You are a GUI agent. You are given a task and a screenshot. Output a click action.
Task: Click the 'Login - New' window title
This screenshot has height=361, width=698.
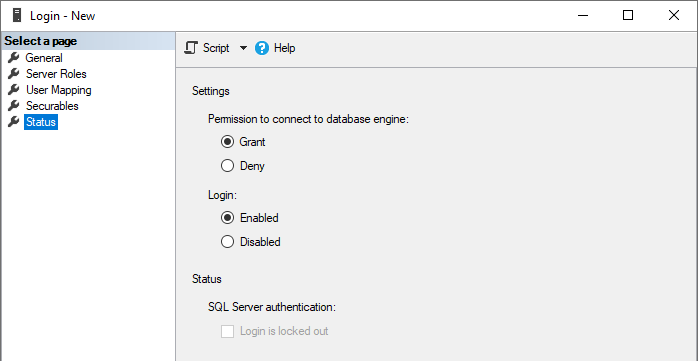[62, 16]
